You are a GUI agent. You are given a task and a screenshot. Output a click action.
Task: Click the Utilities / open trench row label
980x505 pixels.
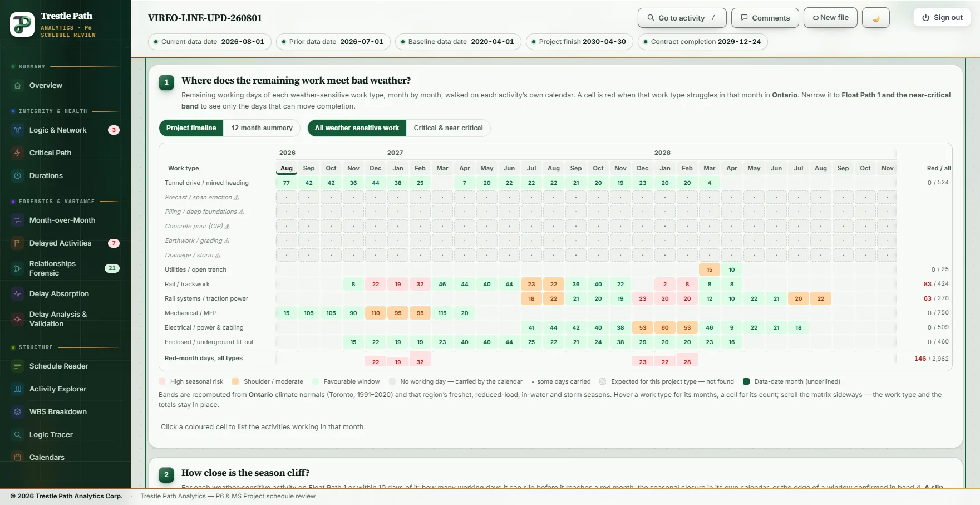[195, 269]
